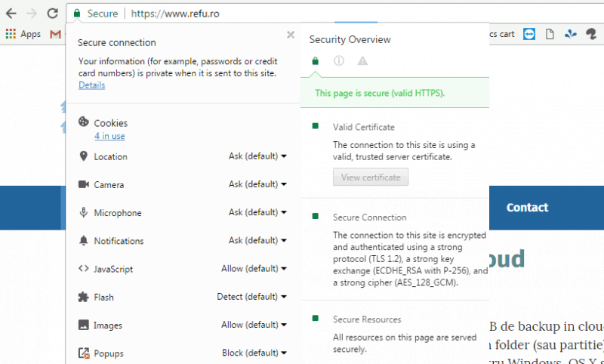This screenshot has height=364, width=604.
Task: Click the browser forward arrow
Action: (32, 14)
